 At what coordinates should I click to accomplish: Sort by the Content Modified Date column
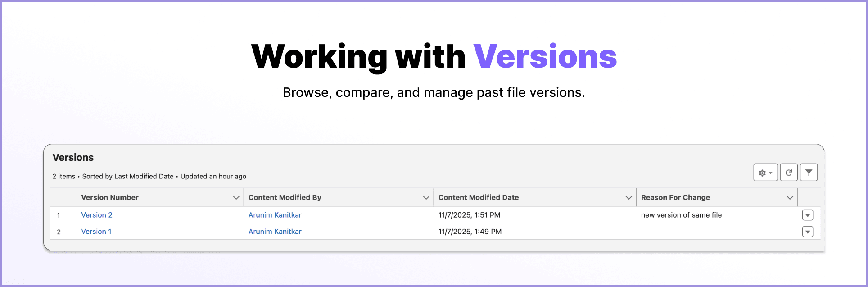coord(479,197)
